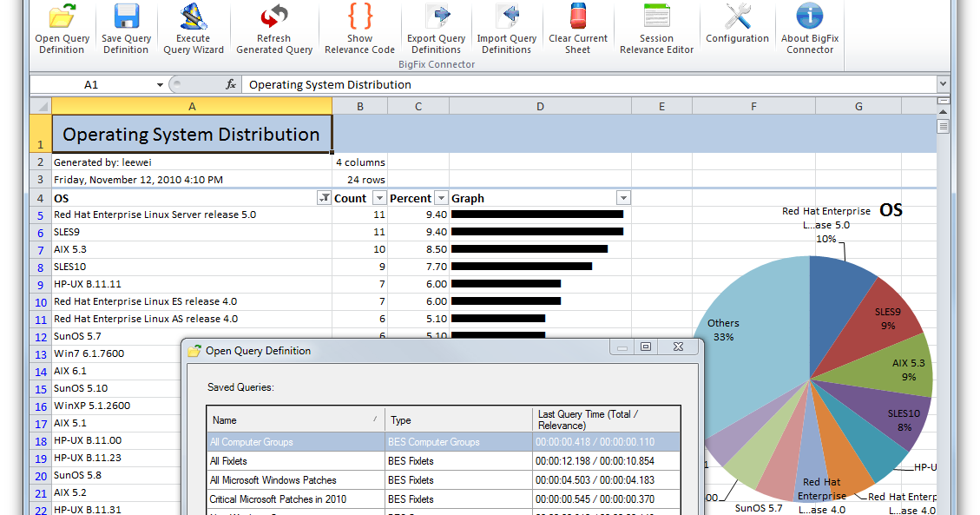
Task: Open the Graph column filter dropdown
Action: 623,198
